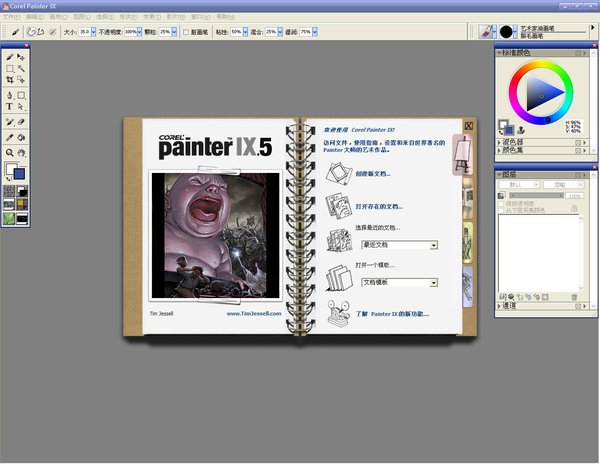Select the Rectangular Shape tool
The height and width of the screenshot is (464, 600).
[x=21, y=95]
